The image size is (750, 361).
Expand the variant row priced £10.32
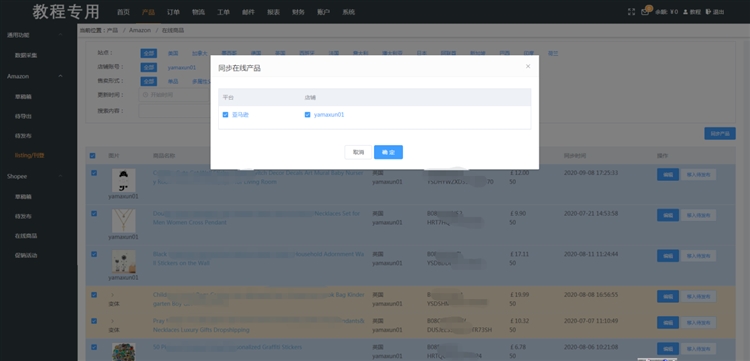(x=112, y=321)
